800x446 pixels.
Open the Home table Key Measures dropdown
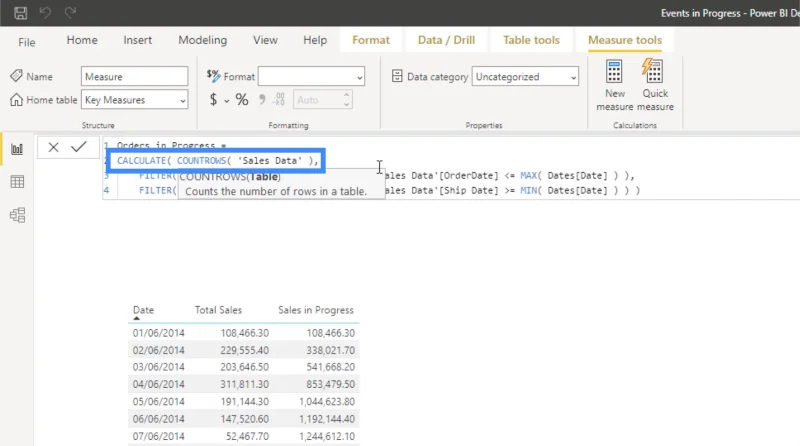tap(135, 100)
